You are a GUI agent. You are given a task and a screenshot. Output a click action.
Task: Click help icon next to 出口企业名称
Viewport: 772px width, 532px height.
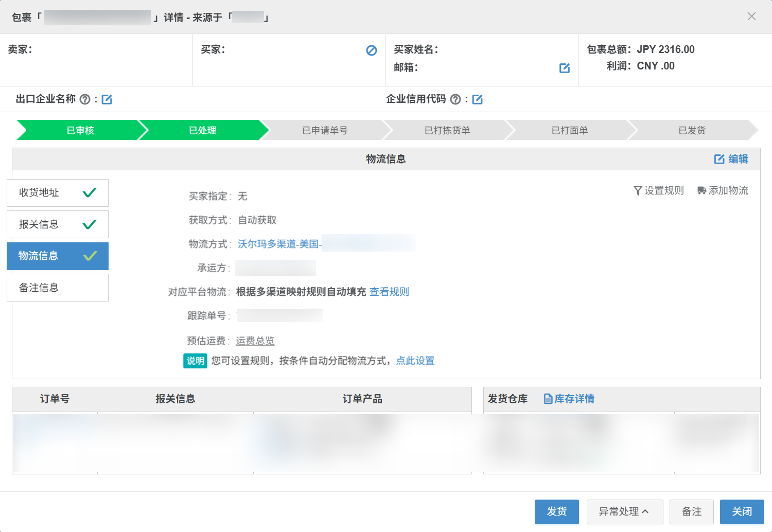coord(85,99)
